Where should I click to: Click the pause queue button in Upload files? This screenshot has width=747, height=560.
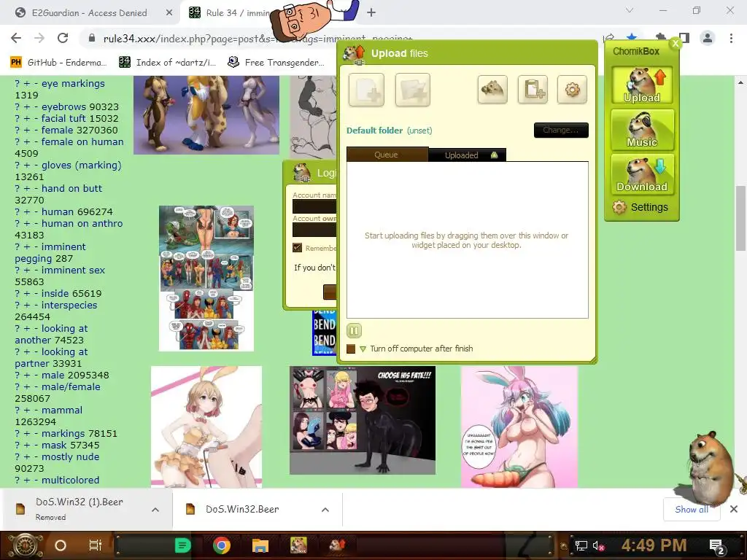click(354, 330)
